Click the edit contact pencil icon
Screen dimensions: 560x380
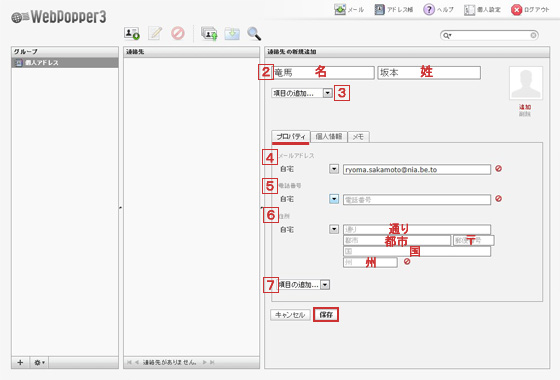(155, 33)
